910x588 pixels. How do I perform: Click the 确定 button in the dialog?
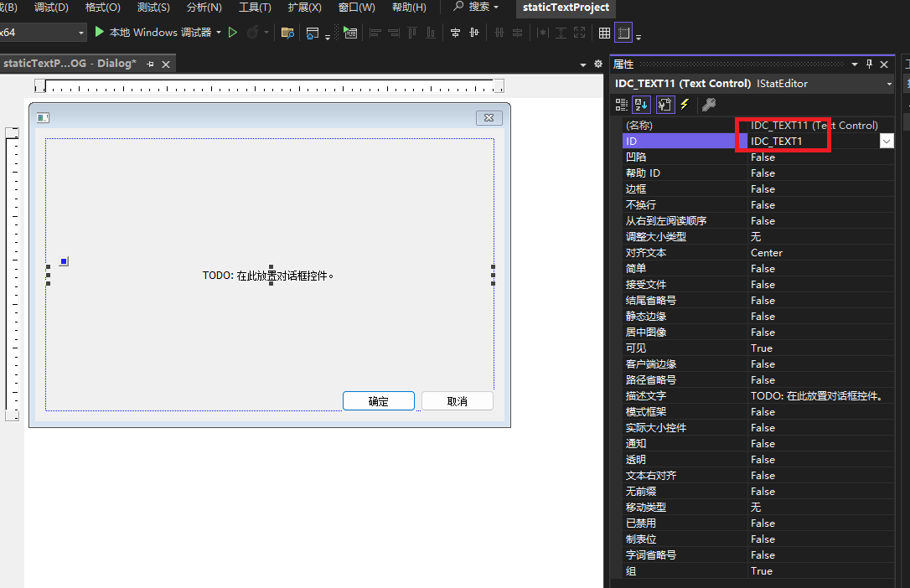(x=378, y=400)
